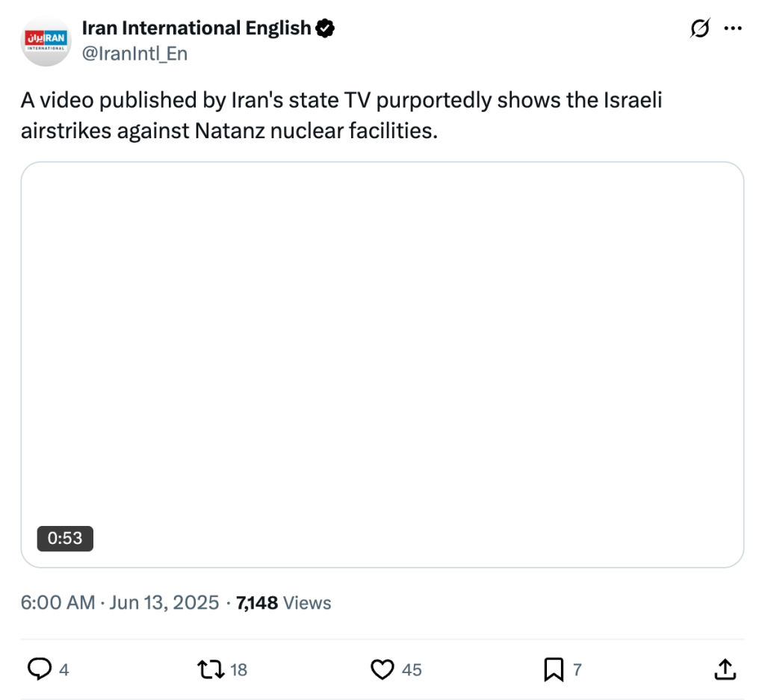Click the tweet text about Natanz airstrikes
This screenshot has height=700, width=765.
(x=341, y=115)
